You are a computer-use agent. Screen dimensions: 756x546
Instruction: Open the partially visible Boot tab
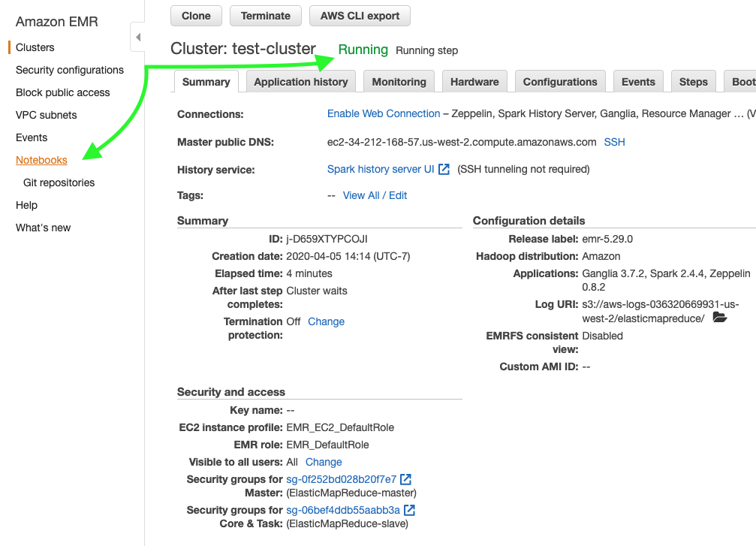tap(740, 82)
